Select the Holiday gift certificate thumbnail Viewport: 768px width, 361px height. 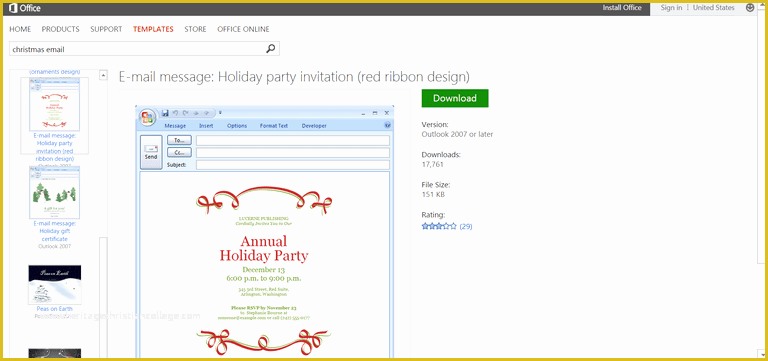(x=54, y=193)
